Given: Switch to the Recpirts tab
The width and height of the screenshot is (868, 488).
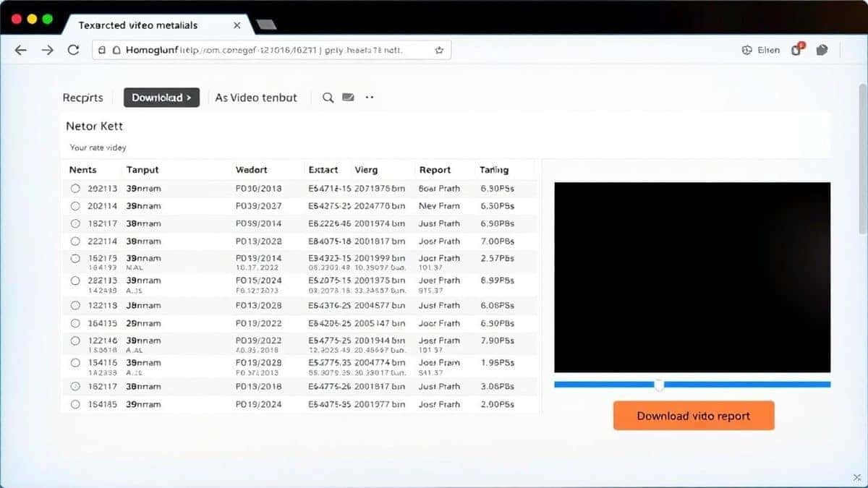Looking at the screenshot, I should [x=82, y=98].
